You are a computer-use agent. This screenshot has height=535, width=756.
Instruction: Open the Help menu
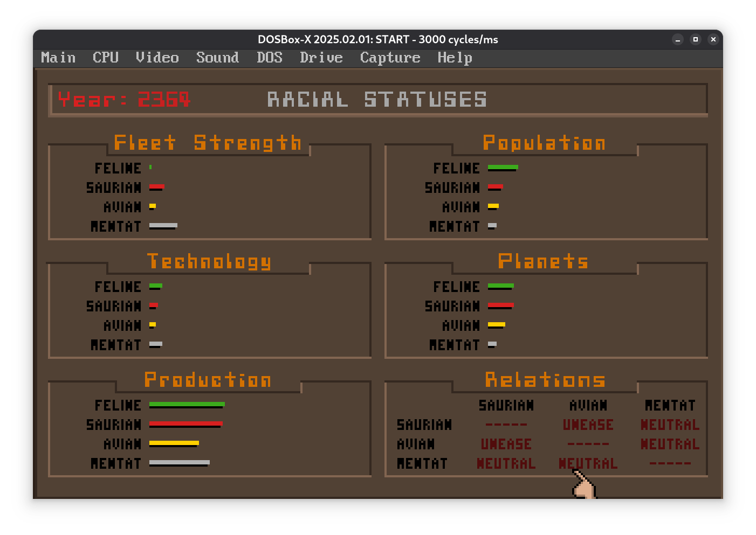[x=455, y=58]
